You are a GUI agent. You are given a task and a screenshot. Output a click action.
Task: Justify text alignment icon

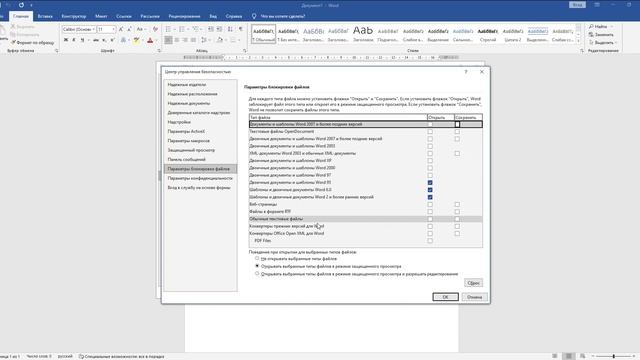193,40
